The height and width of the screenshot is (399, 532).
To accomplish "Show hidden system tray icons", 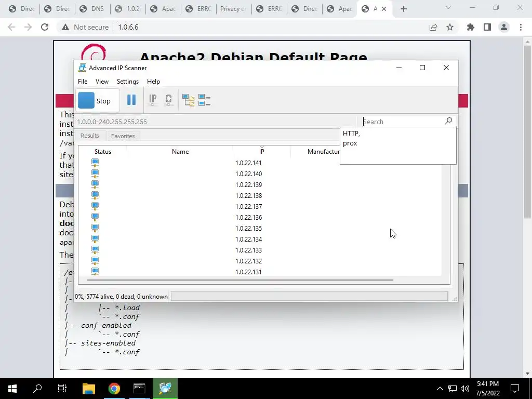I will tap(440, 389).
